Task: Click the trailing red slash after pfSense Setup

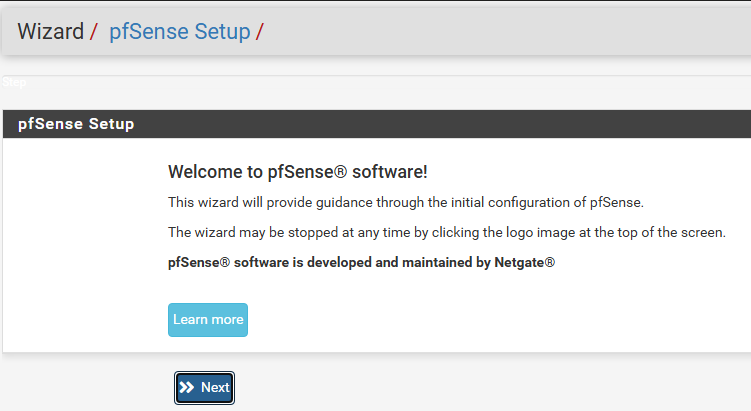Action: (x=259, y=32)
